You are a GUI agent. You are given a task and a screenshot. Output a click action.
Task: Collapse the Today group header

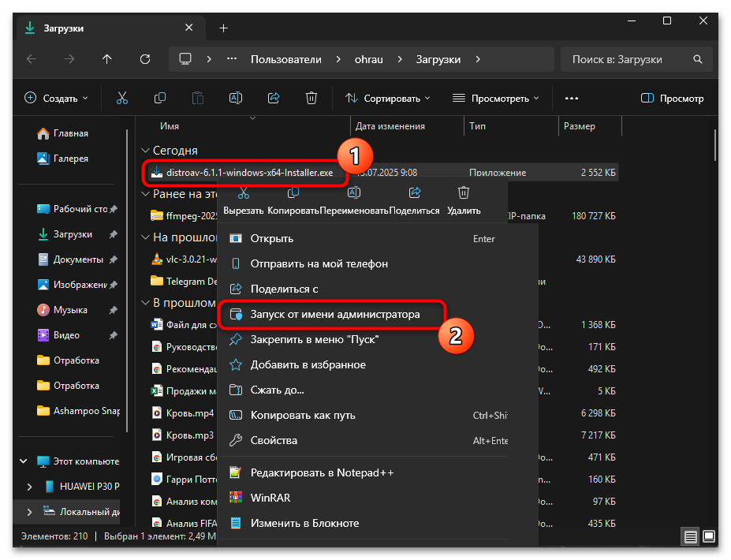(x=145, y=150)
